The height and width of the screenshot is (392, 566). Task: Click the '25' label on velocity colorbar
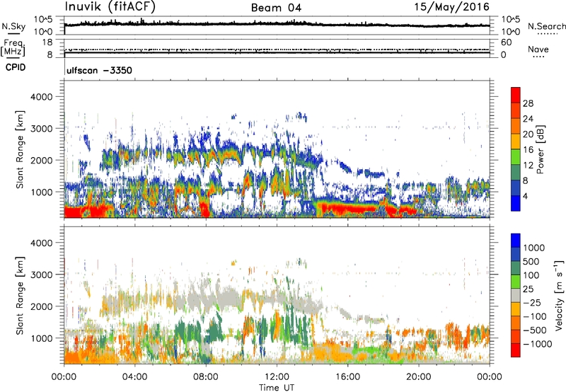coord(529,289)
